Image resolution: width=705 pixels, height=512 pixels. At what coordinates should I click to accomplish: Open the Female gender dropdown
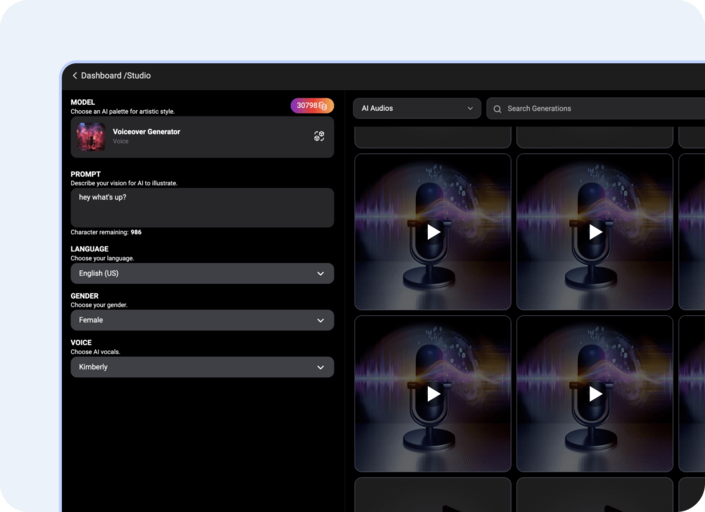(202, 321)
